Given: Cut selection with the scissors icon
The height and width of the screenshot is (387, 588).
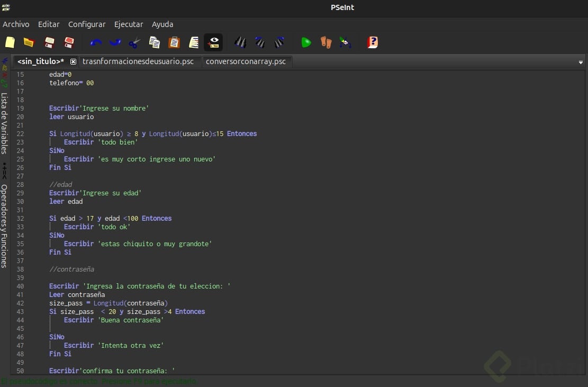Looking at the screenshot, I should pyautogui.click(x=135, y=42).
